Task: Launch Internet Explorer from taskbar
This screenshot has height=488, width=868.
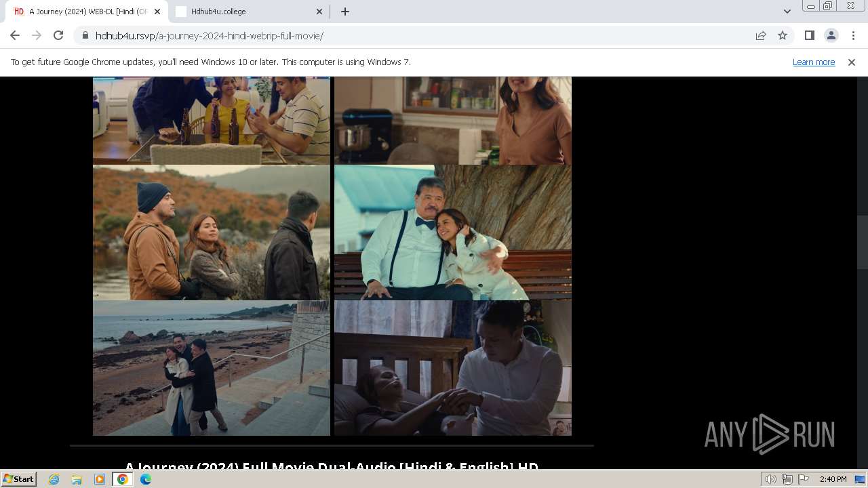Action: (x=54, y=479)
